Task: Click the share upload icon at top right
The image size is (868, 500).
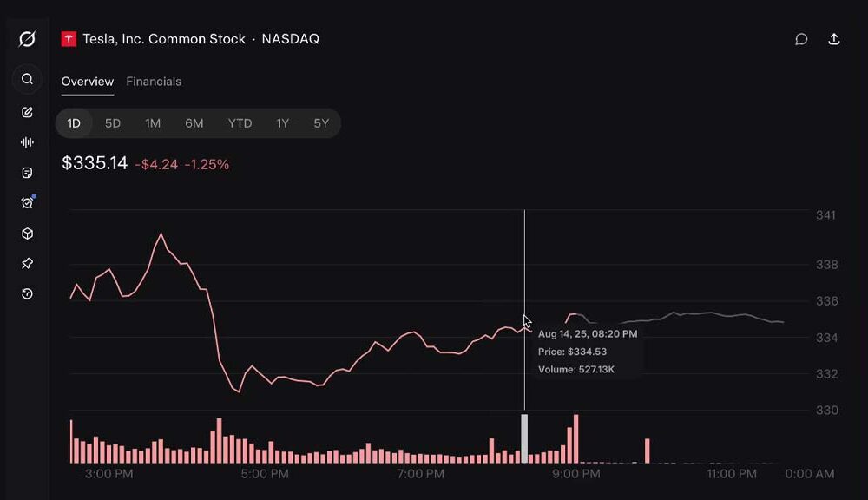Action: pos(833,39)
